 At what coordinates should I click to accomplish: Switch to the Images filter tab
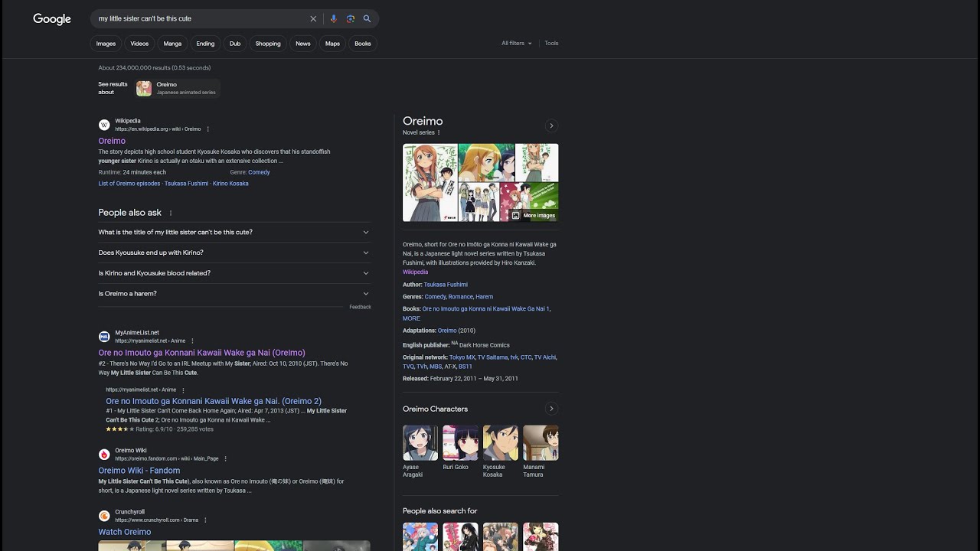click(106, 44)
